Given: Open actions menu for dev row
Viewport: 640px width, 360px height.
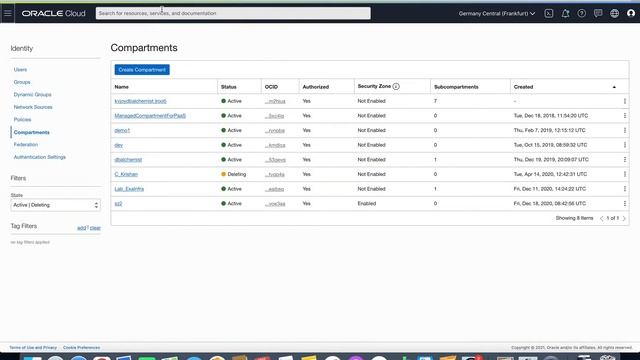Looking at the screenshot, I should coord(624,145).
